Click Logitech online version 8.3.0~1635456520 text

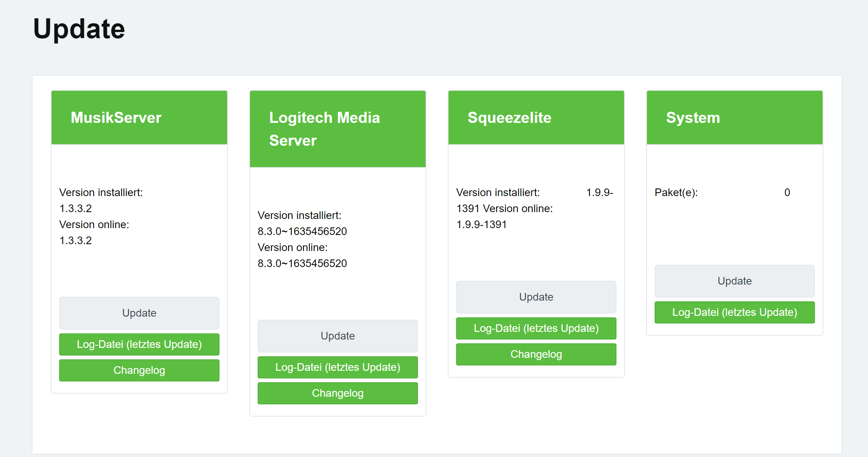tap(302, 263)
